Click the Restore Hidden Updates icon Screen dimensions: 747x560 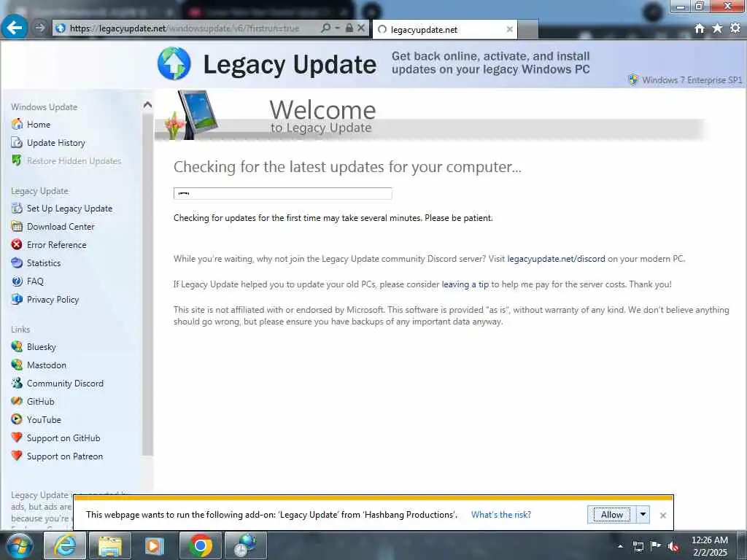[17, 160]
